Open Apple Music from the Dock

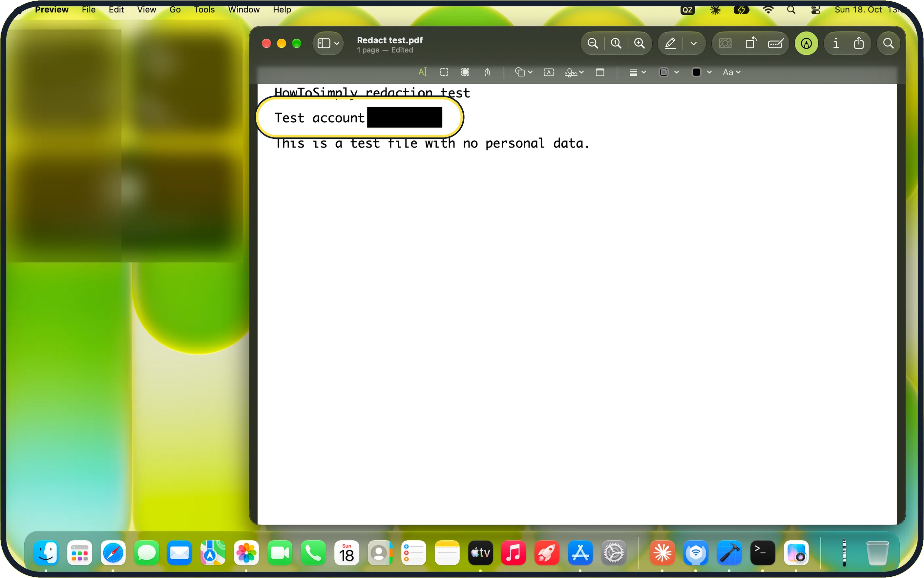(513, 552)
